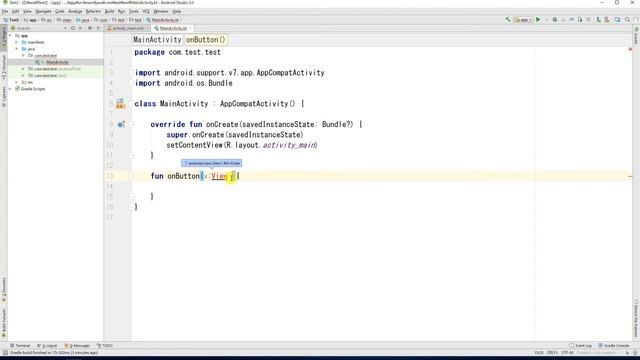Click the AVD Manager icon
The width and height of the screenshot is (640, 360).
598,20
